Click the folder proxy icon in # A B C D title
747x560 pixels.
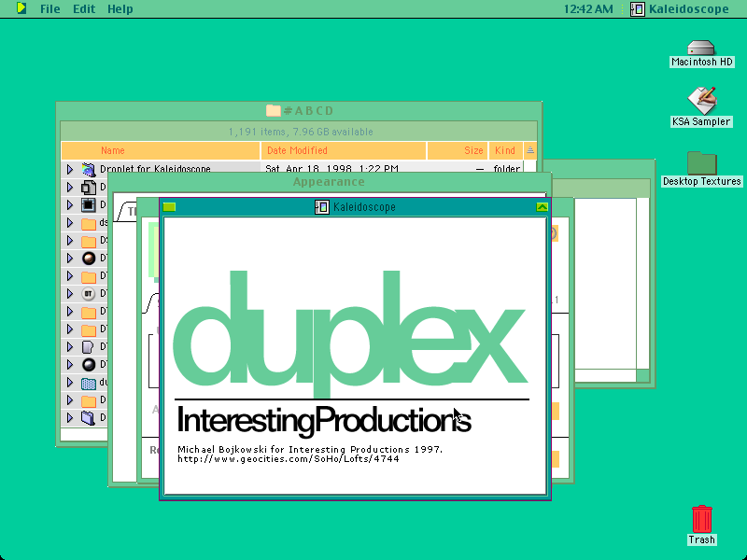click(273, 110)
